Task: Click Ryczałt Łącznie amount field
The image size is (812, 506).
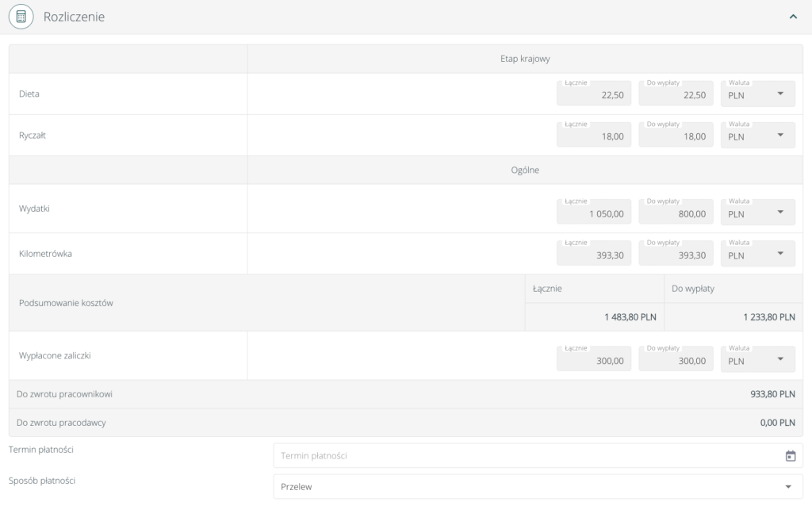Action: tap(594, 136)
